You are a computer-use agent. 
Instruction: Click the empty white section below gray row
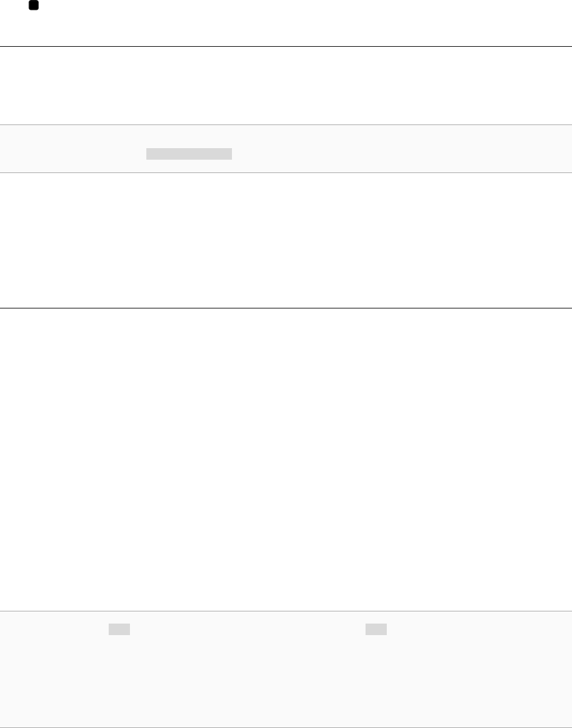click(x=286, y=240)
